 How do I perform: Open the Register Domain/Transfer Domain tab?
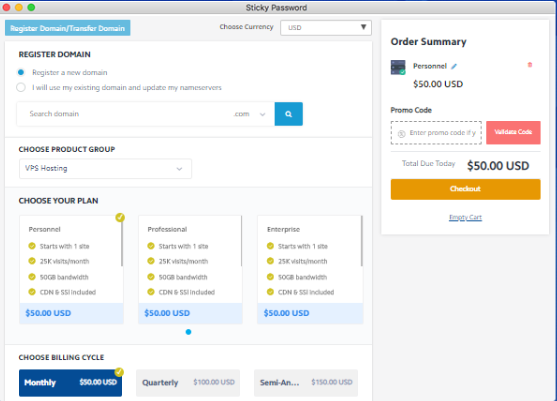tap(67, 28)
